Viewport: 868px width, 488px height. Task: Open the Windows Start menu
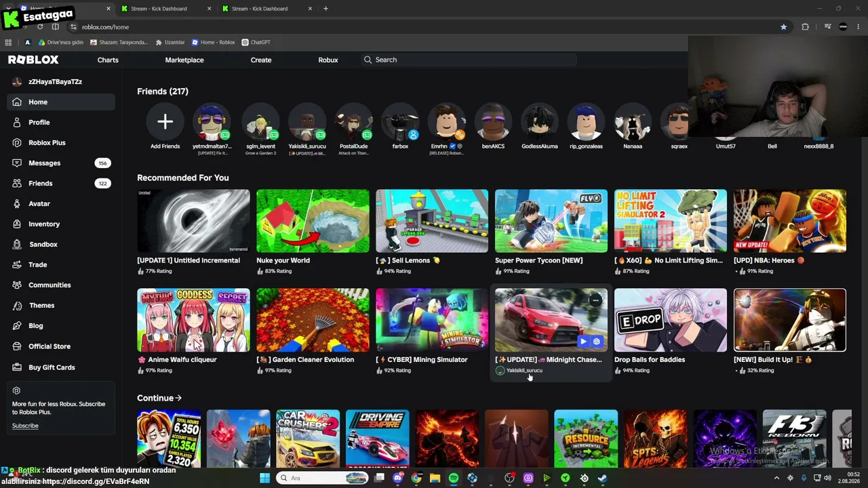click(264, 478)
